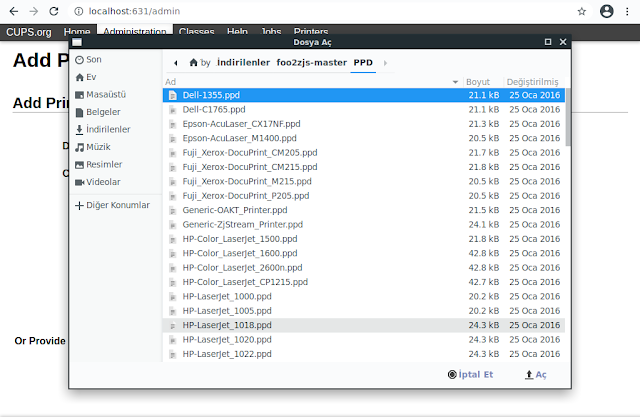Open the Home tab in CUPS navigation

coord(77,32)
